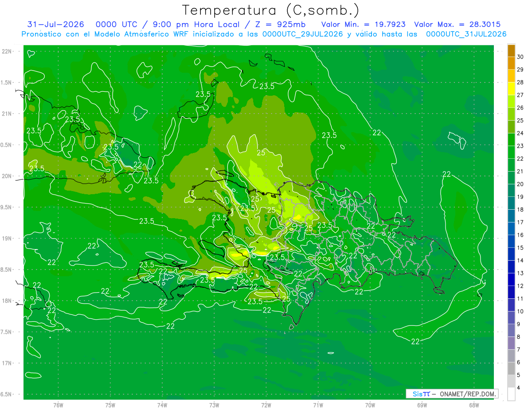Click the '22N' latitude axis label
This screenshot has width=532, height=411.
tap(8, 51)
